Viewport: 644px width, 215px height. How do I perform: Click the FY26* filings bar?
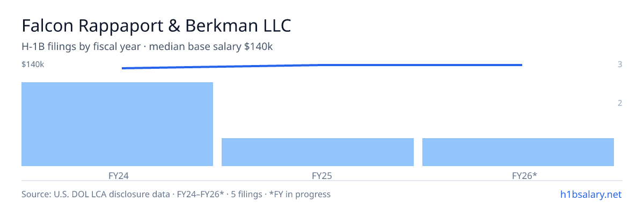(x=518, y=152)
